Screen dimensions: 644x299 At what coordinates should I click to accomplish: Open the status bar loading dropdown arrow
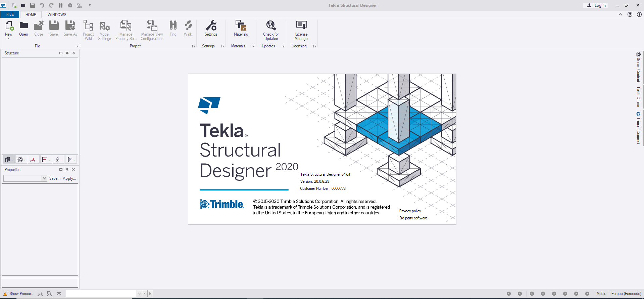pos(139,294)
